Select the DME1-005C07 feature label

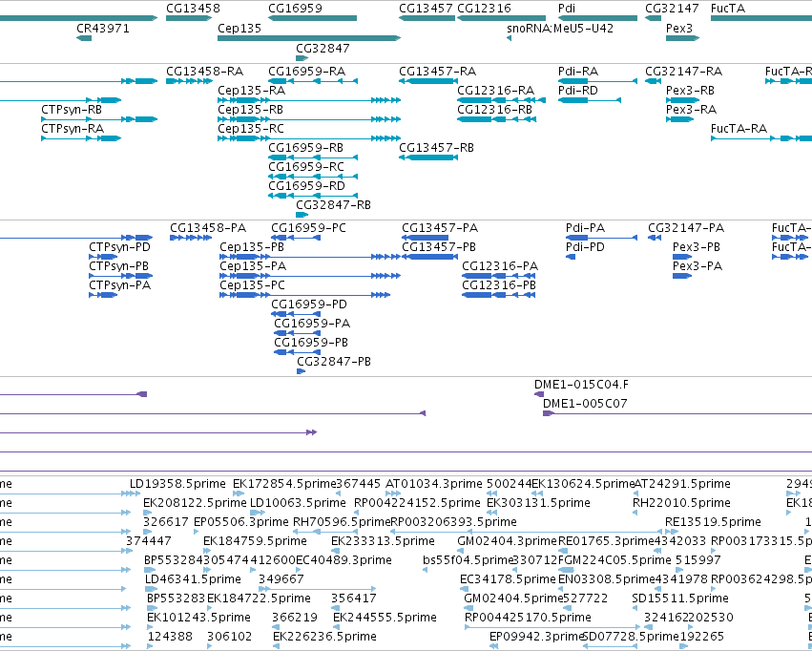tap(585, 404)
